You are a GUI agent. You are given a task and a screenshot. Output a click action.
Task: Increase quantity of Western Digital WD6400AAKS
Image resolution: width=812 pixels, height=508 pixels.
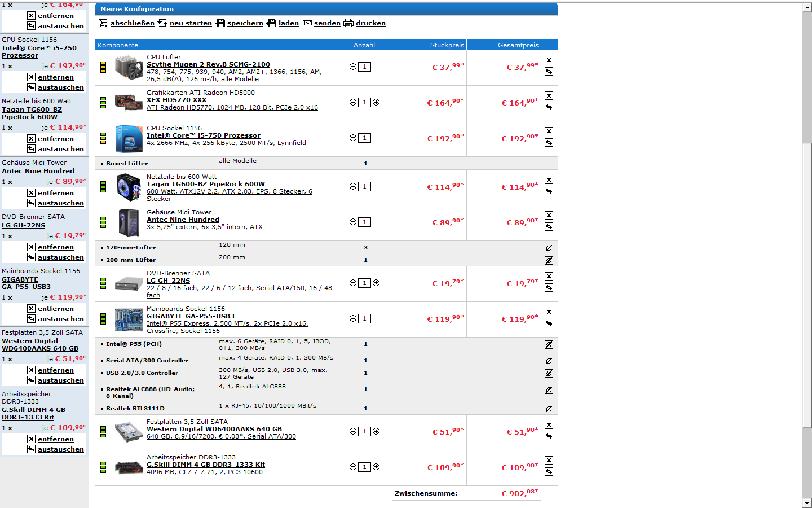tap(376, 431)
